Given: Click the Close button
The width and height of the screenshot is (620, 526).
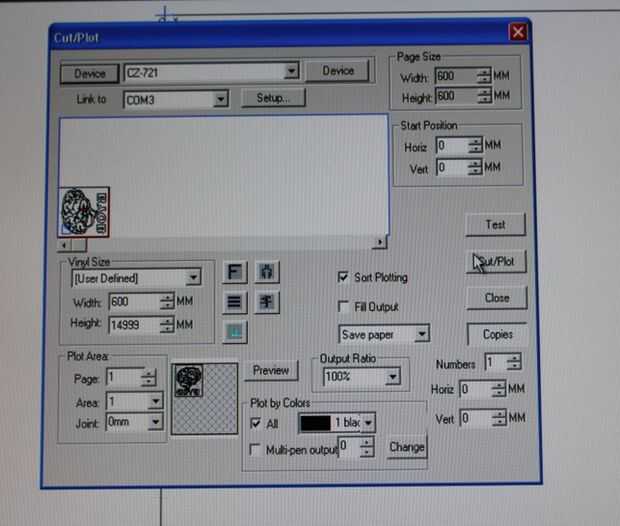Looking at the screenshot, I should [x=497, y=297].
